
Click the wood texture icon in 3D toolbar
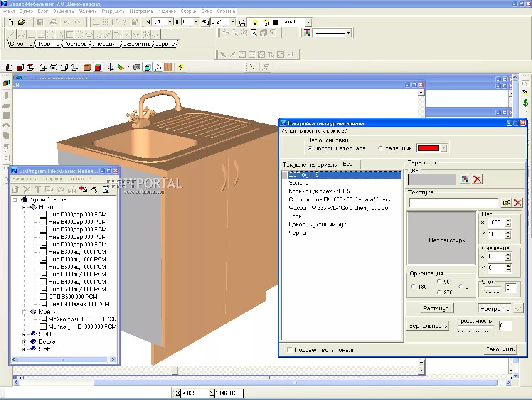[x=168, y=67]
